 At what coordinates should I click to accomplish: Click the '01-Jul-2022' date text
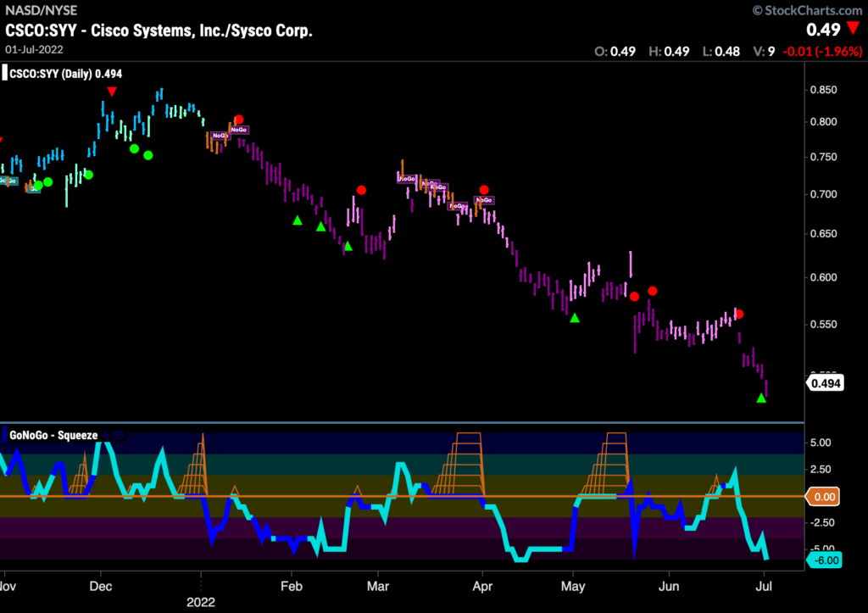click(x=34, y=49)
